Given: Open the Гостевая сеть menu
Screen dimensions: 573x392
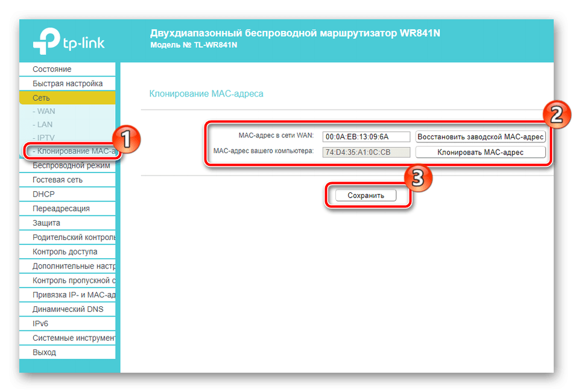Looking at the screenshot, I should tap(57, 180).
